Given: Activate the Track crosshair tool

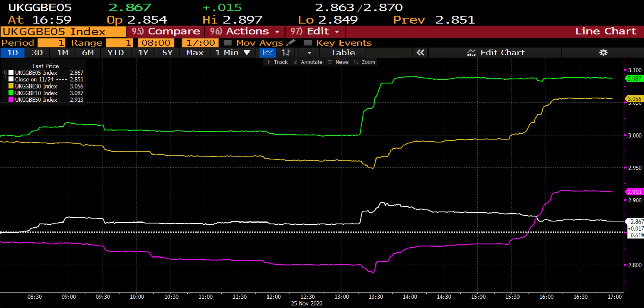Looking at the screenshot, I should pos(277,62).
